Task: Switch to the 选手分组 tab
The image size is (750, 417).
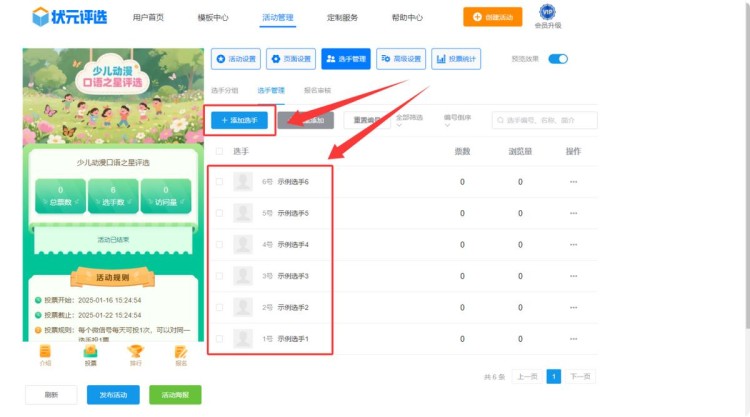Action: [x=226, y=91]
